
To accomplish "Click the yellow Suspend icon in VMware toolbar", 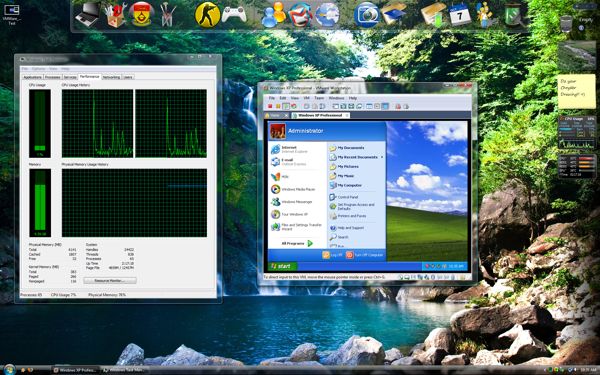I will [278, 106].
